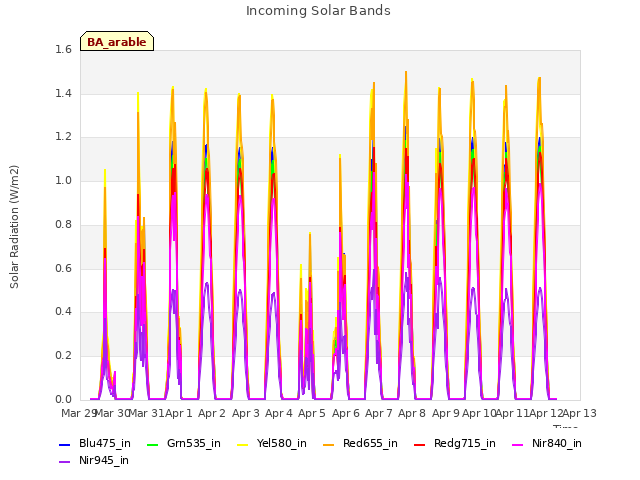Select the Grn535_in legend label
Image resolution: width=640 pixels, height=480 pixels.
194,444
